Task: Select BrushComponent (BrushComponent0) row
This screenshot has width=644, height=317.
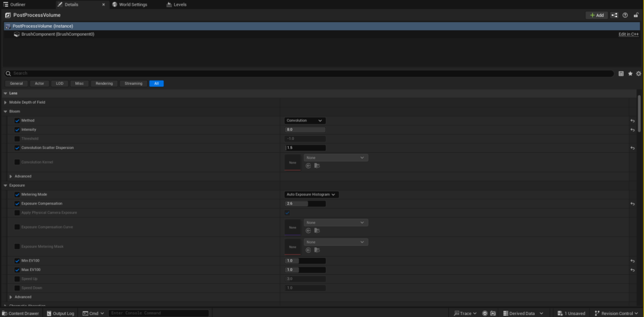Action: [322, 35]
